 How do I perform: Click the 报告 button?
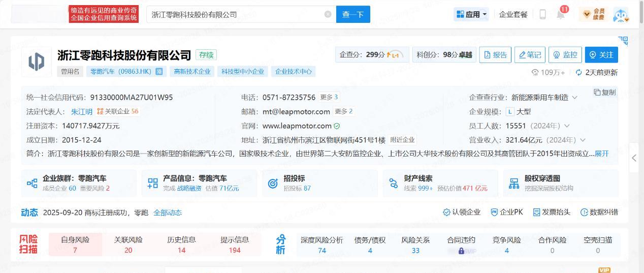coord(495,54)
